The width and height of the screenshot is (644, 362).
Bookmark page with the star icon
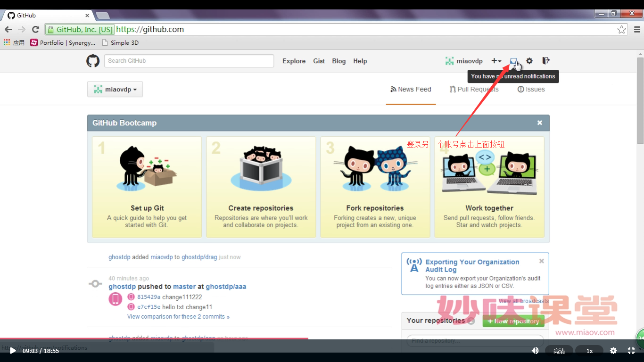tap(622, 29)
